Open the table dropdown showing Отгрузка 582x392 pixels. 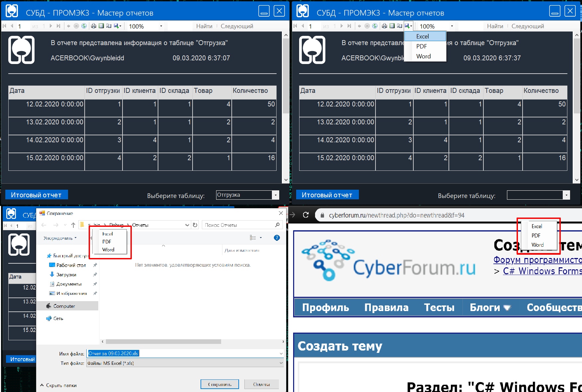(276, 195)
